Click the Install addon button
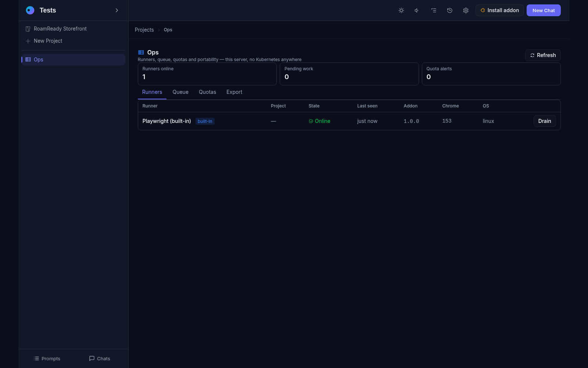Image resolution: width=588 pixels, height=368 pixels. [x=499, y=10]
